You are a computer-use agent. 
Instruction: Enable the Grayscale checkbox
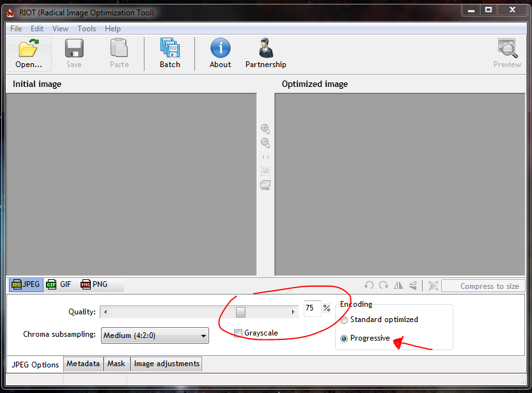(x=239, y=333)
